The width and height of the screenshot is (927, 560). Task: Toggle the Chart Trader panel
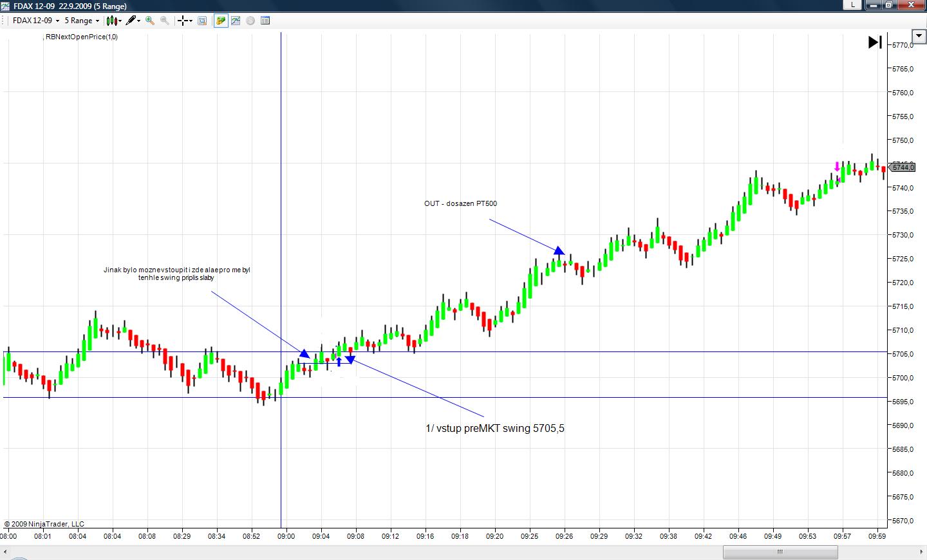pyautogui.click(x=221, y=21)
